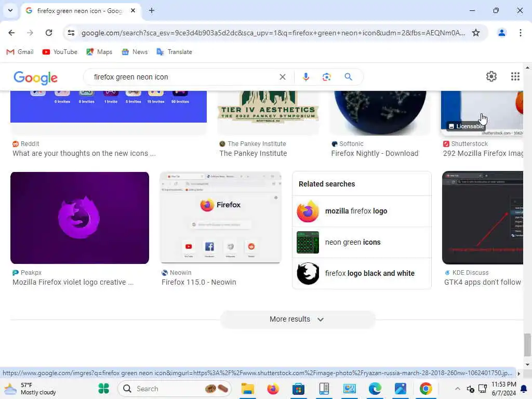
Task: Open the Shutterstock Licensable image
Action: click(482, 113)
